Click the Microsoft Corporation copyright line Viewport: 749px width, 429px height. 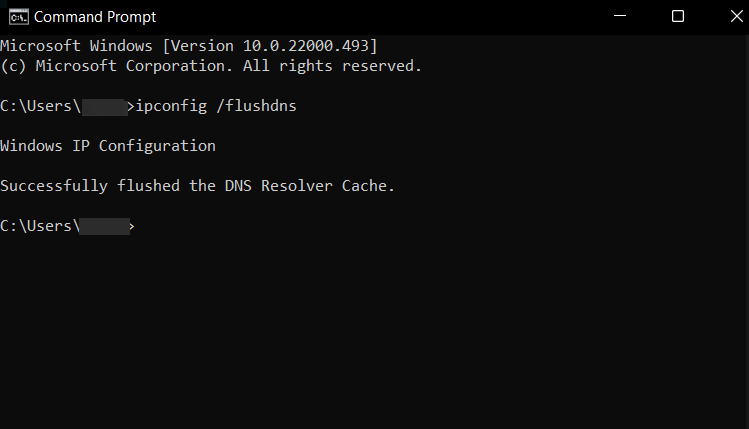(210, 66)
